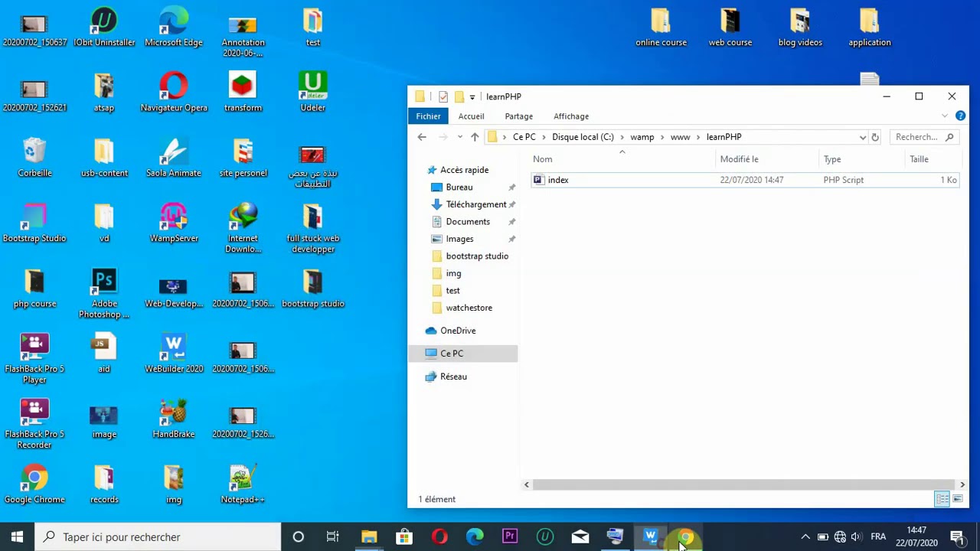Select the Corbeille recycle bin icon

pos(34,157)
